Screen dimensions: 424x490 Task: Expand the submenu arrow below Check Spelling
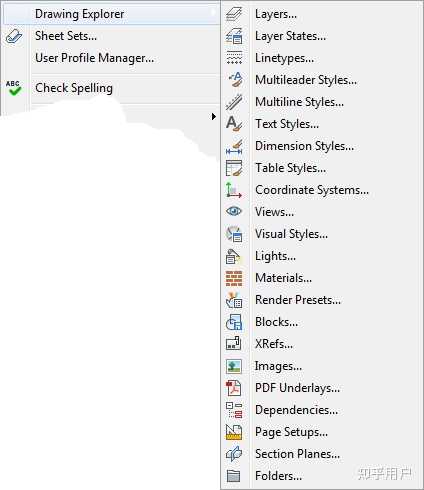click(x=214, y=117)
